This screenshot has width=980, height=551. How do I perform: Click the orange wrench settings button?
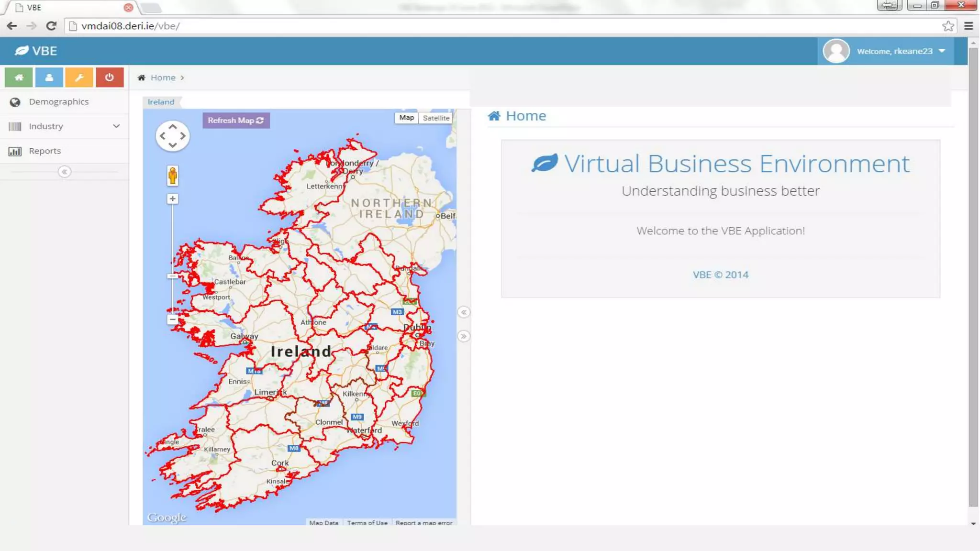pos(79,77)
